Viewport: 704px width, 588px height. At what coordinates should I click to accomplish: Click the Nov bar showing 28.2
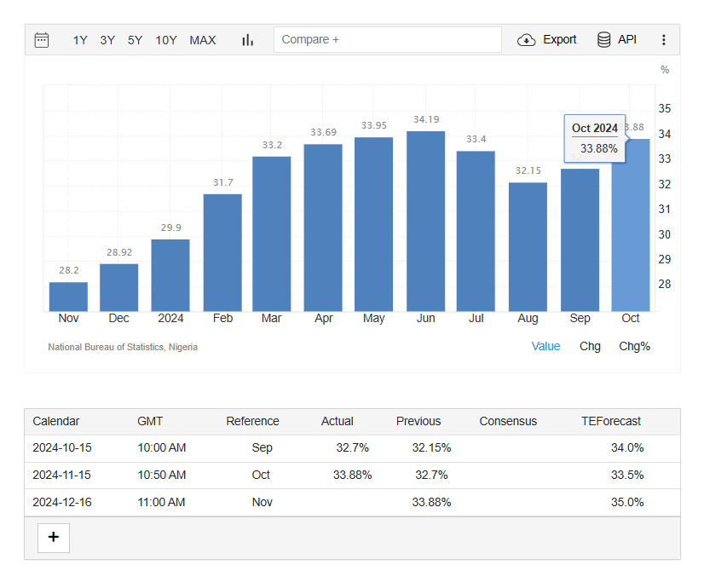click(68, 297)
